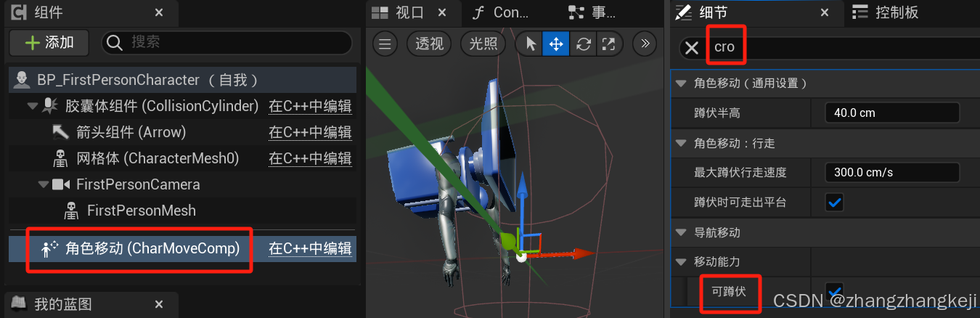Select FirstPersonMesh component

coord(141,211)
